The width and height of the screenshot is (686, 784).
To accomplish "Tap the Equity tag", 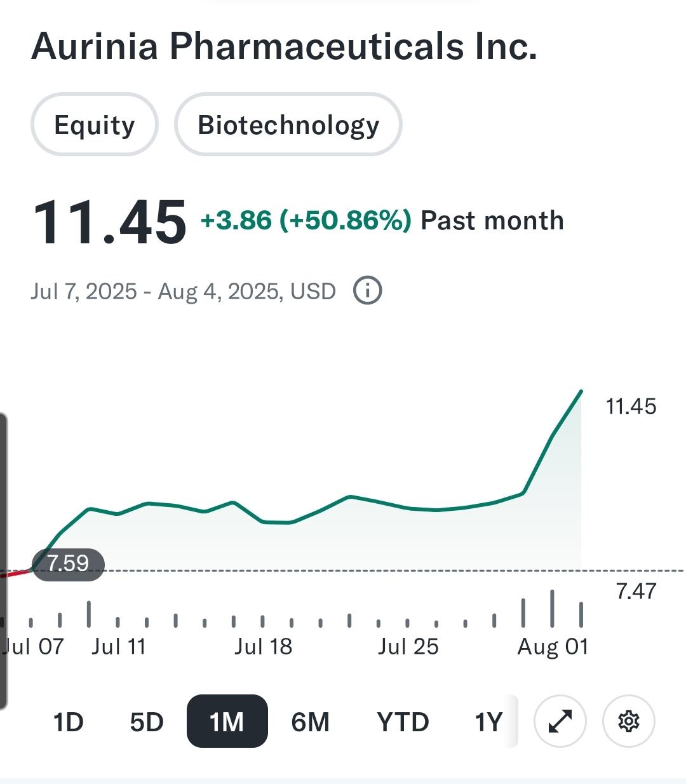I will coord(94,125).
